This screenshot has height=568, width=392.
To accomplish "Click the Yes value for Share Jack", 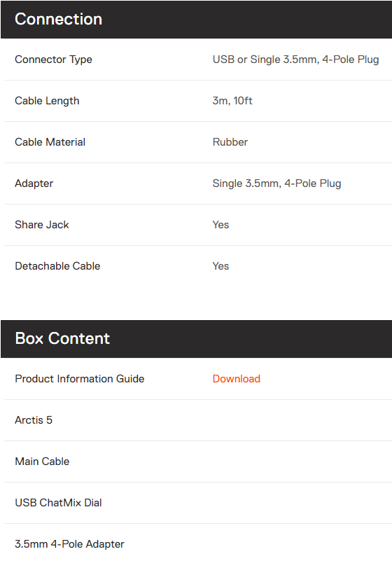I will click(220, 225).
